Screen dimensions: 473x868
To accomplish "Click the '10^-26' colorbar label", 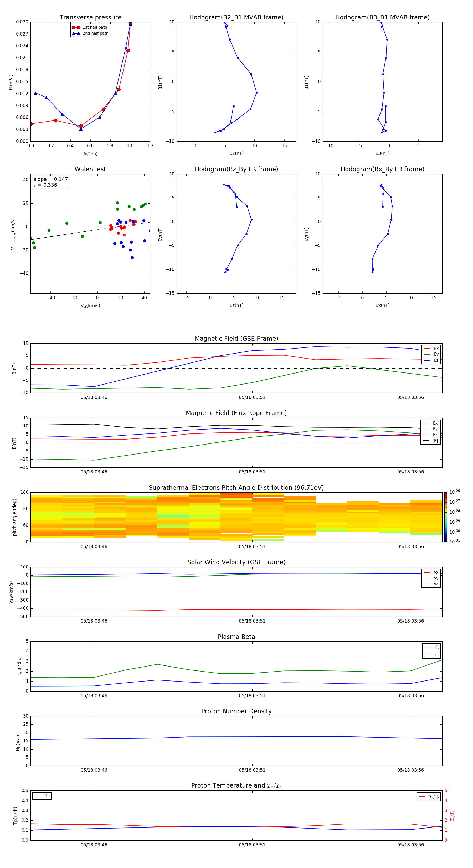I will 455,492.
